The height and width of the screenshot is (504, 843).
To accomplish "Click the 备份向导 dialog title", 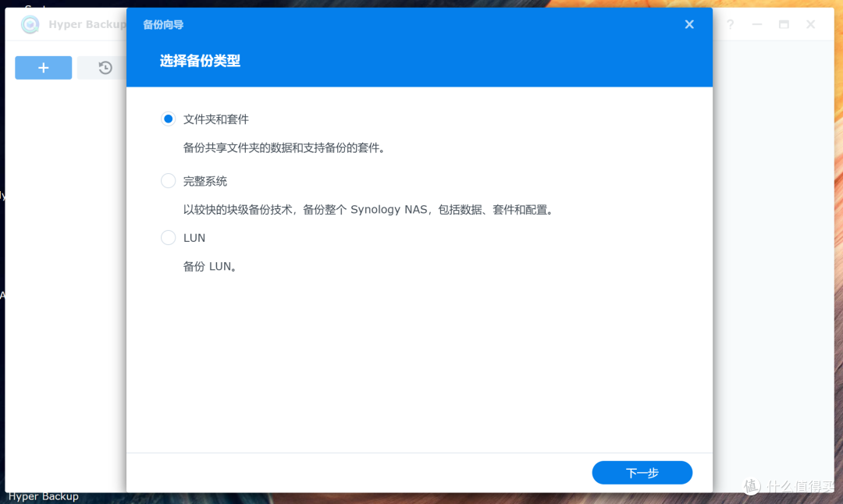I will pyautogui.click(x=163, y=25).
